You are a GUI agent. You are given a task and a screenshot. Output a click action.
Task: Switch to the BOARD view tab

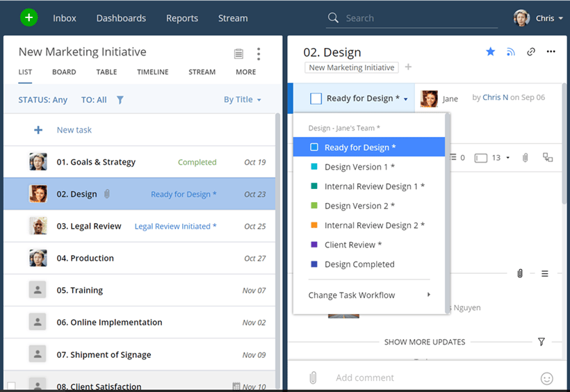tap(64, 72)
